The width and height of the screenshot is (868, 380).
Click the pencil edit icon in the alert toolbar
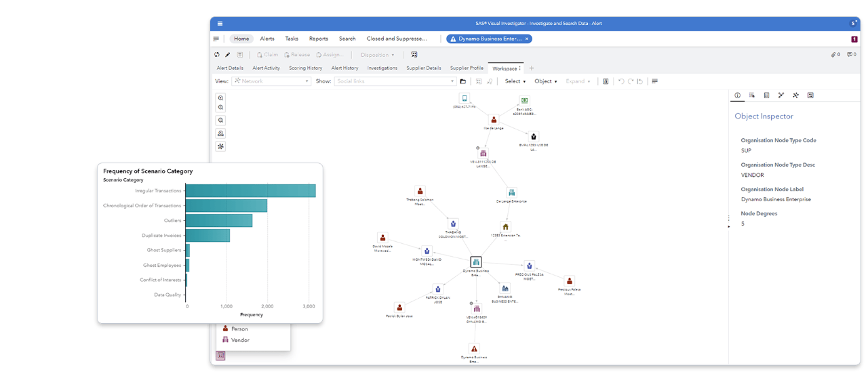click(x=228, y=55)
